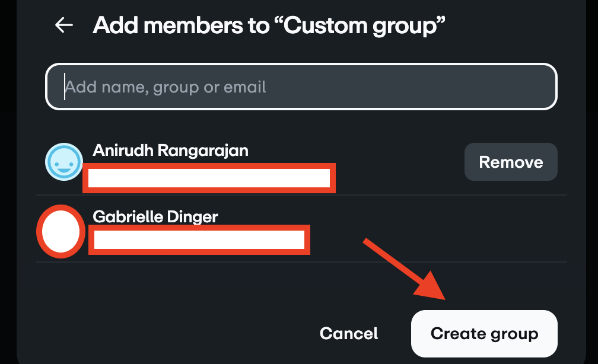Viewport: 598px width, 364px height.
Task: Click the redacted email under Gabrielle Dinger
Action: coord(199,240)
